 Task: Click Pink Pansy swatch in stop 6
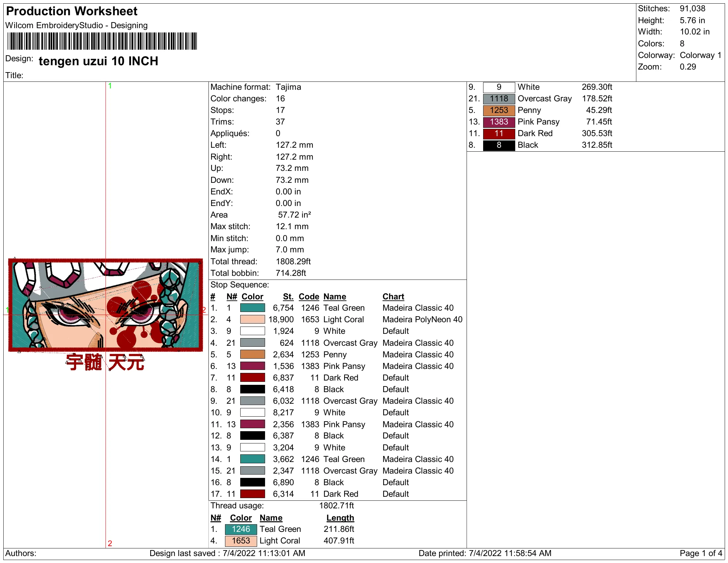coord(253,366)
